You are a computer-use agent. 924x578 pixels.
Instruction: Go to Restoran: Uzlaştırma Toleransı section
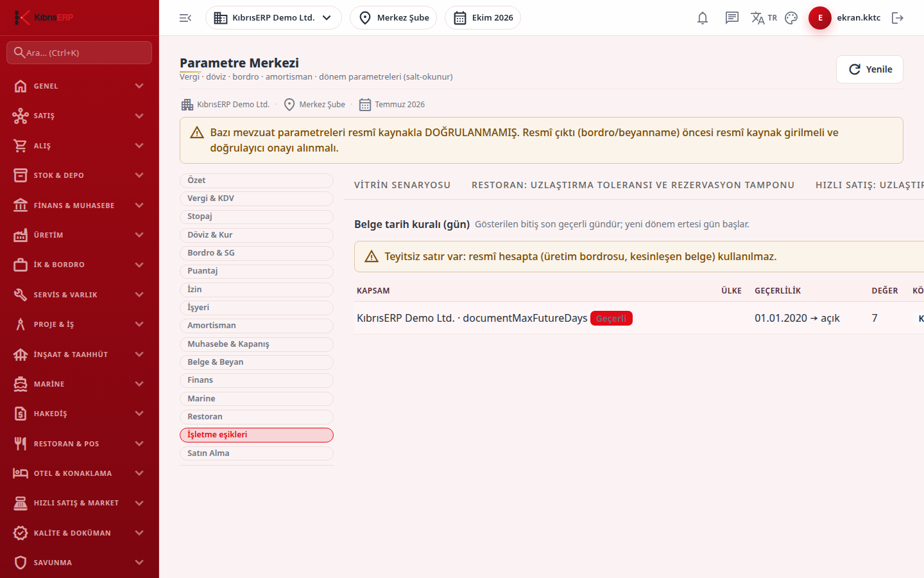point(633,185)
